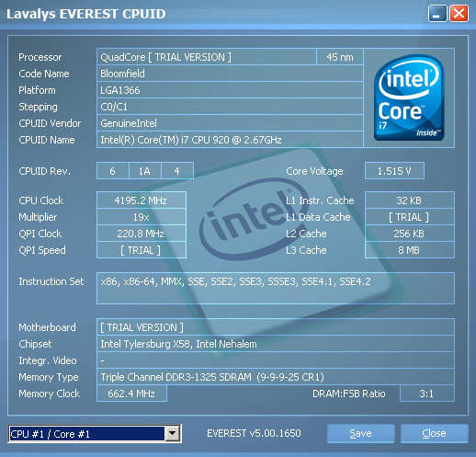Minimize the EVEREST CPUID window

pyautogui.click(x=437, y=14)
